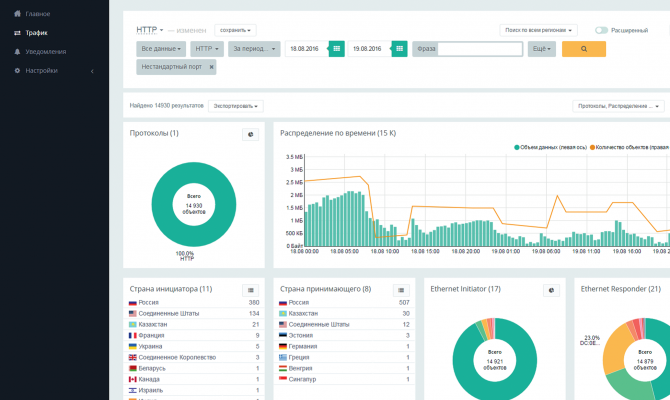Open the сохранить dropdown button
This screenshot has height=400, width=670.
[235, 30]
